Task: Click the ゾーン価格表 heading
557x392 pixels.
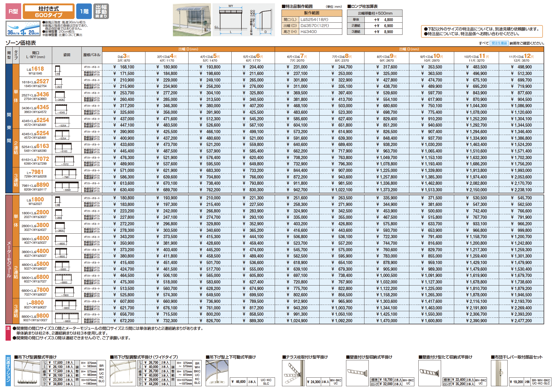Action: click(21, 43)
